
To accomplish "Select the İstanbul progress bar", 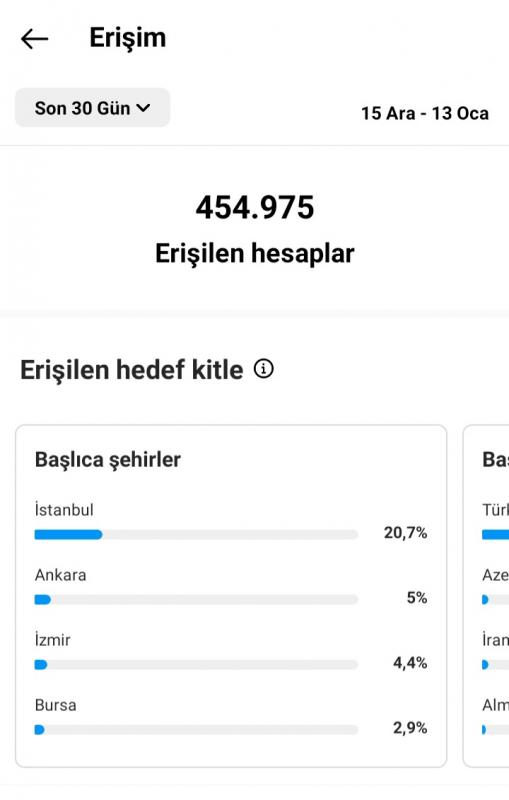I will click(196, 535).
